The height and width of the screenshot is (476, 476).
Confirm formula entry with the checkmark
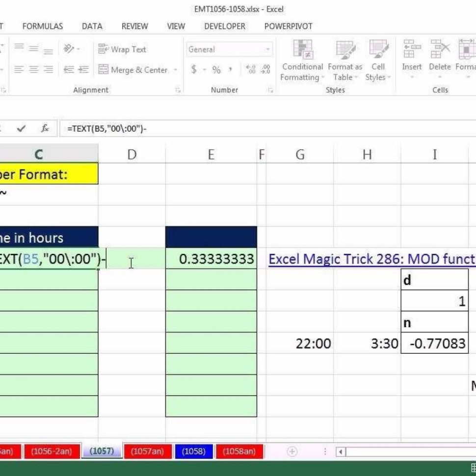(x=22, y=129)
